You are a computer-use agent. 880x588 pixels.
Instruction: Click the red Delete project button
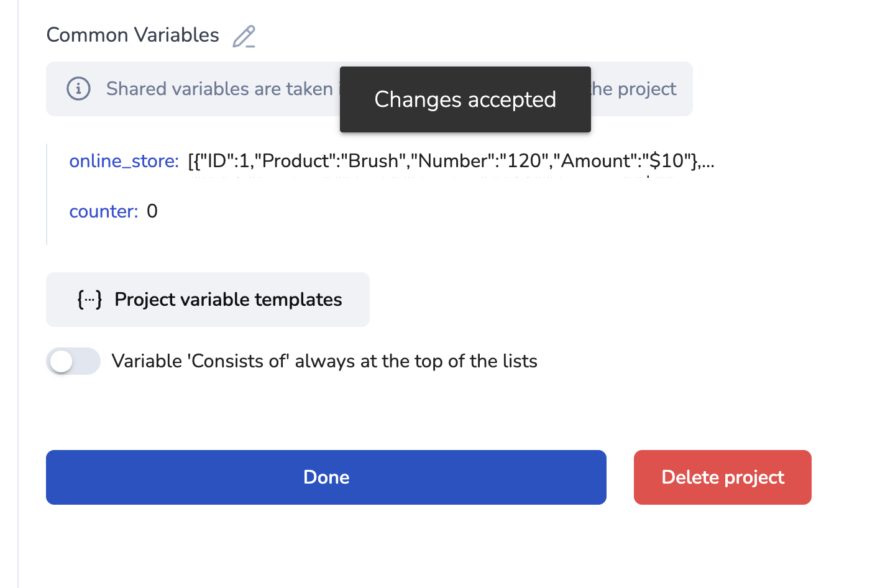tap(722, 477)
